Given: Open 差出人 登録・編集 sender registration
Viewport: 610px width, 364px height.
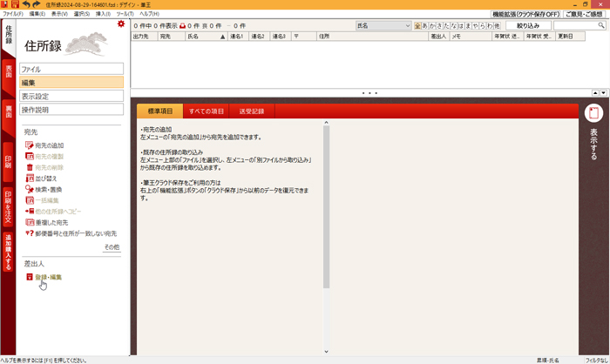Looking at the screenshot, I should tap(48, 277).
